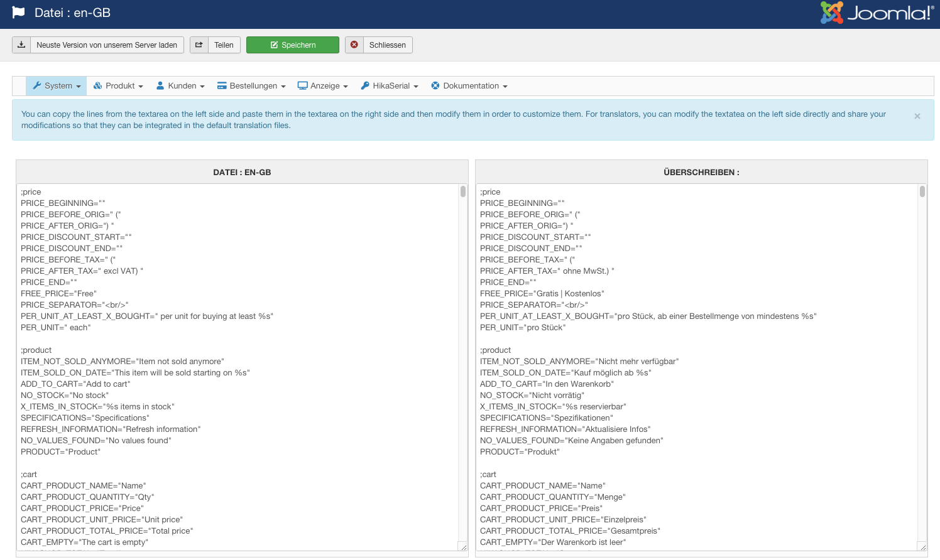Click the download icon in the toolbar
940x560 pixels.
point(21,45)
